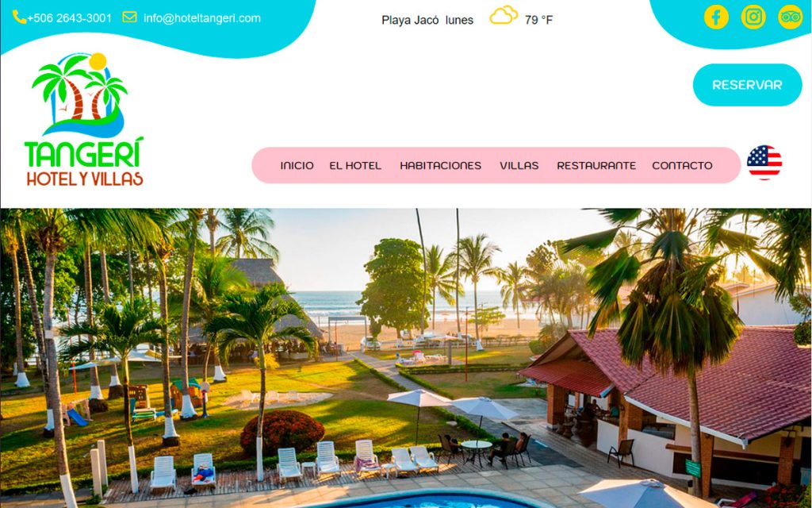Open the VILLAS menu item
This screenshot has width=812, height=508.
point(519,165)
